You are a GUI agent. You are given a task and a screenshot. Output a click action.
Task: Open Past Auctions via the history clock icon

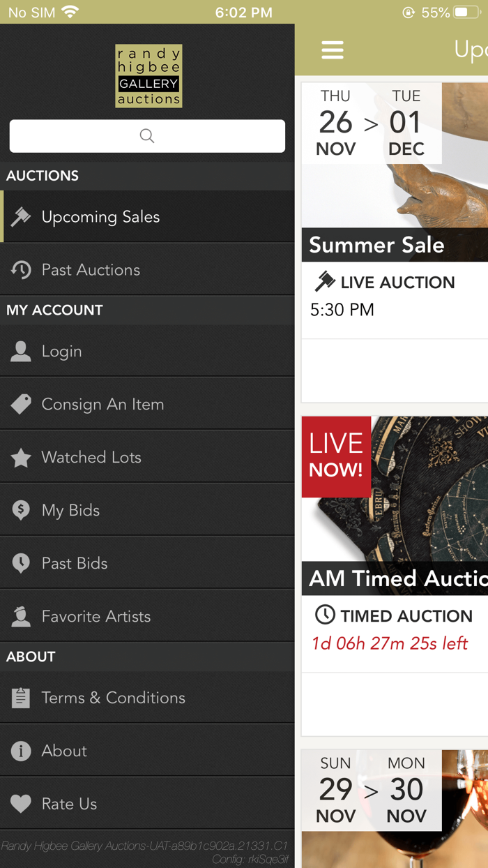click(x=21, y=270)
